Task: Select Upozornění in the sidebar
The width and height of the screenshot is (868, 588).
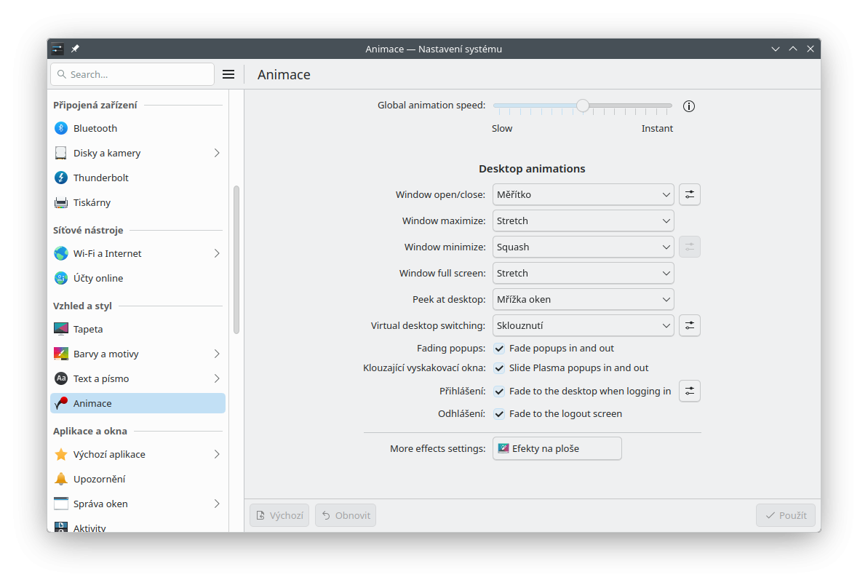Action: coord(99,479)
